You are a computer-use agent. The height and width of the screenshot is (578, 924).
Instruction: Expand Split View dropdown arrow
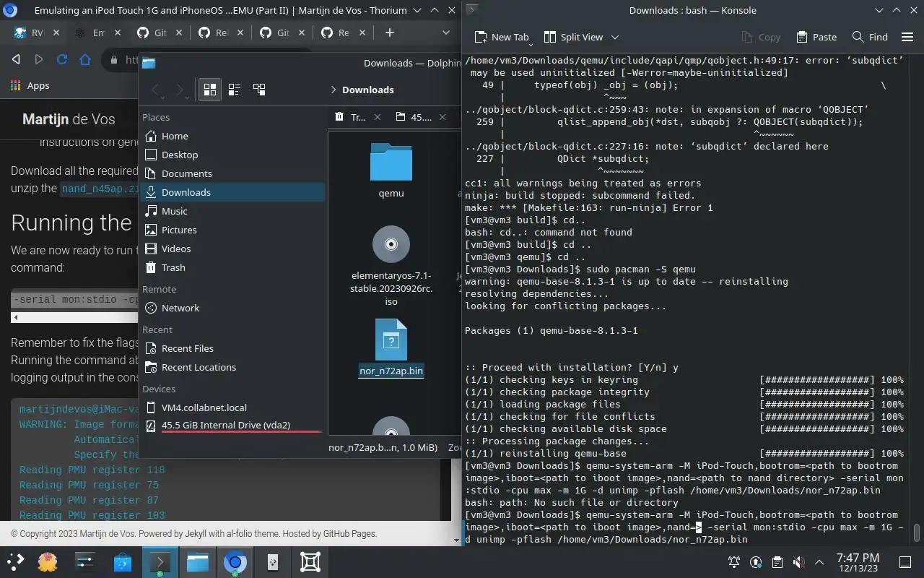(x=615, y=37)
